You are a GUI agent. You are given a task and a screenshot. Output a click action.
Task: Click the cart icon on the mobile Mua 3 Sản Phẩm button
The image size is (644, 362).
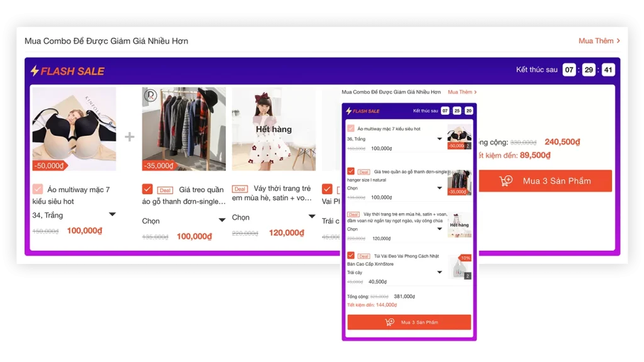coord(390,322)
